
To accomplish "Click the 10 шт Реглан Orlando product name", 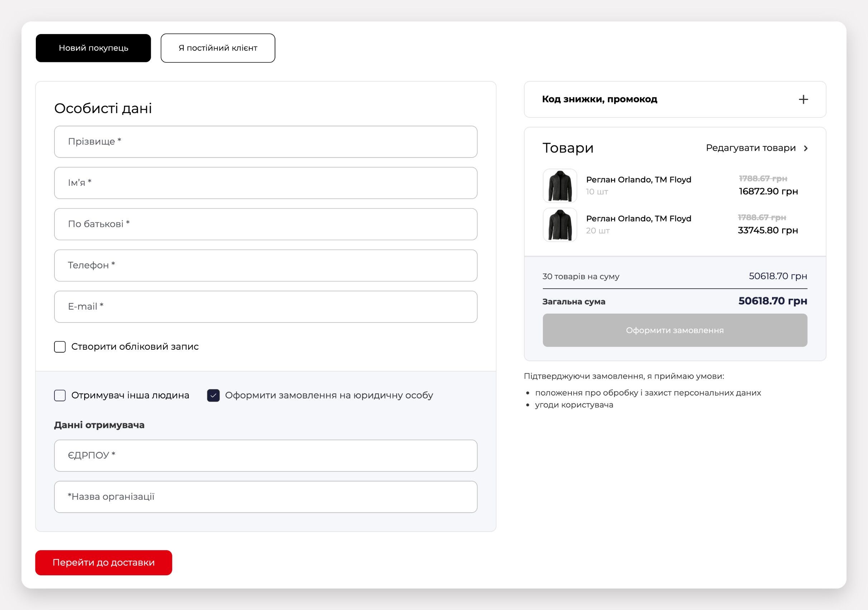I will (638, 179).
